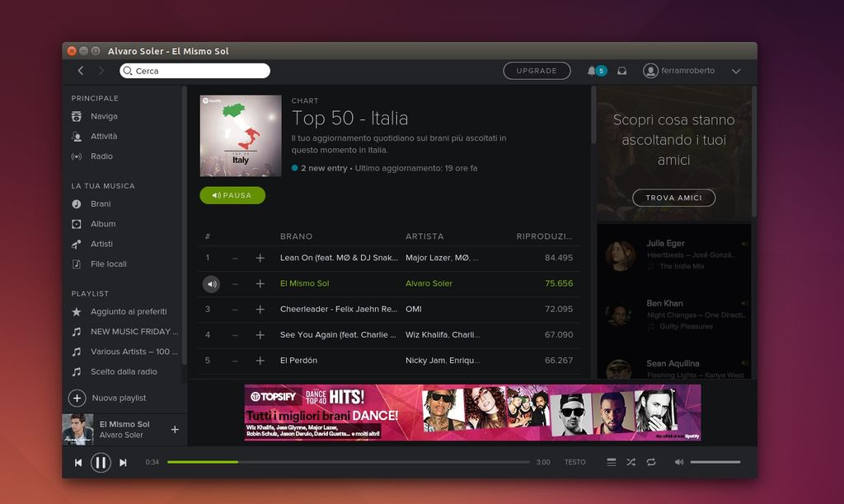Open the ferramroberto user profile
The width and height of the screenshot is (844, 504).
pyautogui.click(x=680, y=71)
